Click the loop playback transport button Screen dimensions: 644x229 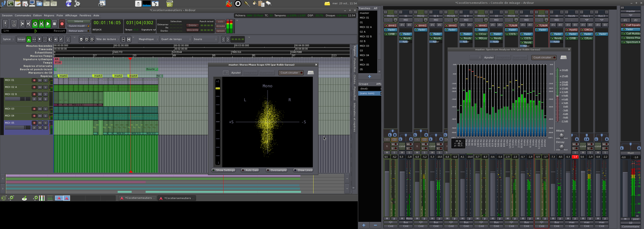[35, 24]
